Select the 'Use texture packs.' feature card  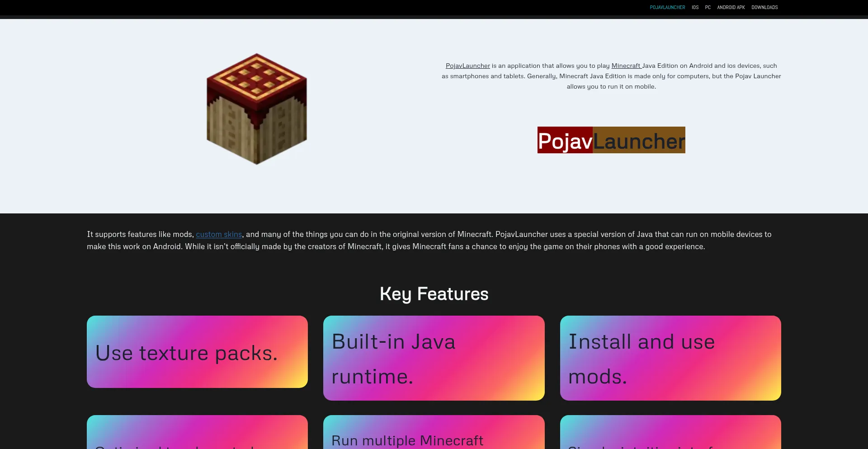[197, 352]
